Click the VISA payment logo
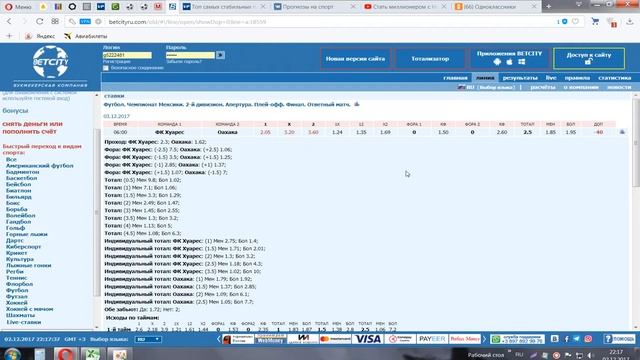This screenshot has width=640, height=360. pyautogui.click(x=368, y=339)
